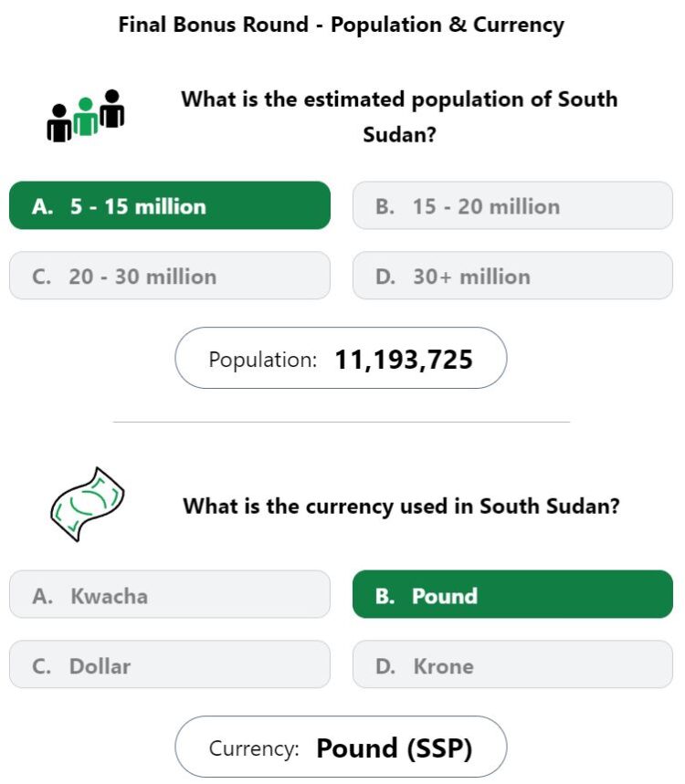The image size is (685, 784).
Task: Click the bold Pound (SSP) text
Action: tap(395, 748)
